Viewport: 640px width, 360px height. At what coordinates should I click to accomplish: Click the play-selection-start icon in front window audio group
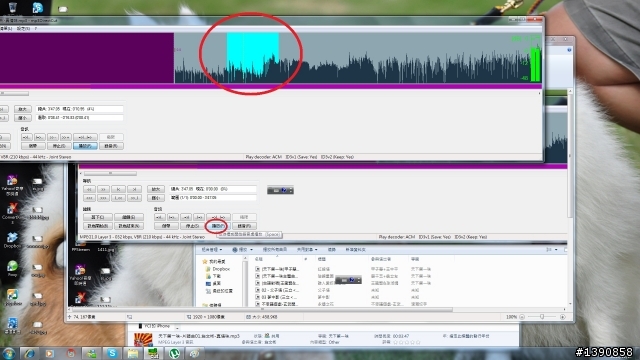coord(27,137)
